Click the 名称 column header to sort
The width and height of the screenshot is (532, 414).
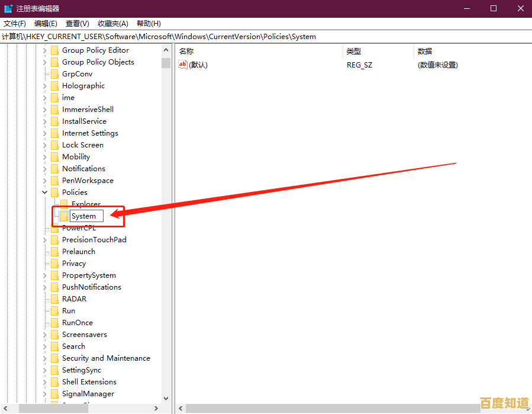coord(186,51)
